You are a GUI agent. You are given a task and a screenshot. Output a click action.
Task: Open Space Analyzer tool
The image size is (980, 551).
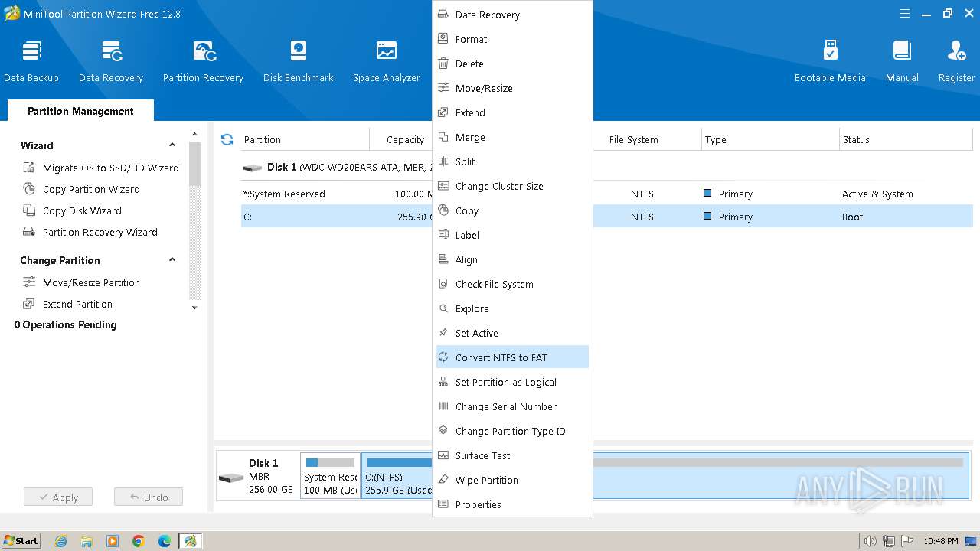(x=387, y=61)
